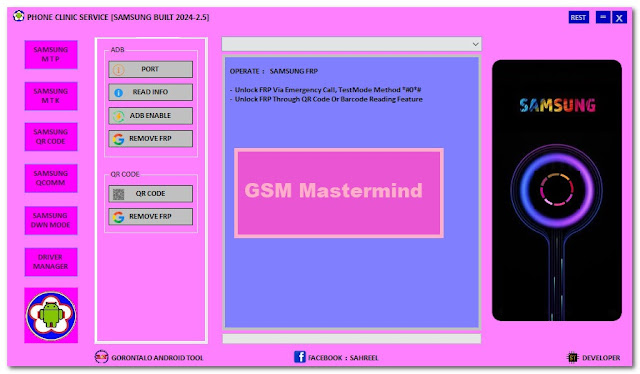The height and width of the screenshot is (374, 640).
Task: Click the QR pattern icon
Action: 118,194
